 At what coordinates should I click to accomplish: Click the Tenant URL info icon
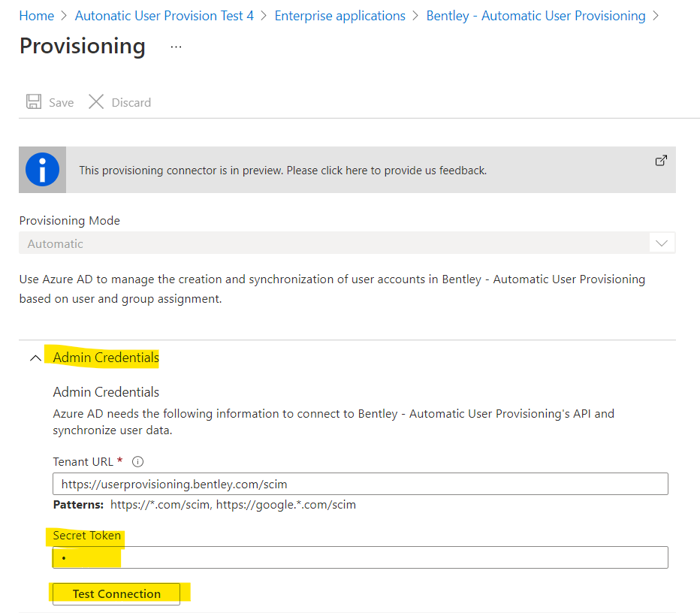pos(138,462)
